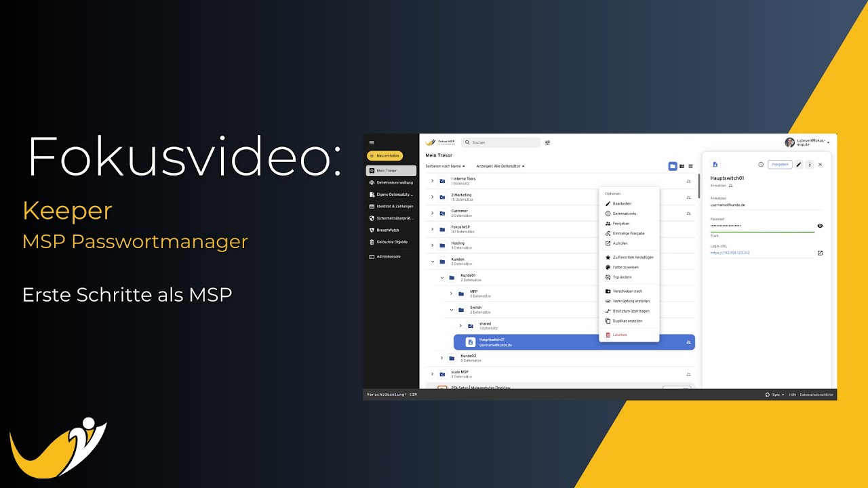Open the "Sortieren nach Name" dropdown
Viewport: 868px width, 488px height.
pyautogui.click(x=446, y=166)
